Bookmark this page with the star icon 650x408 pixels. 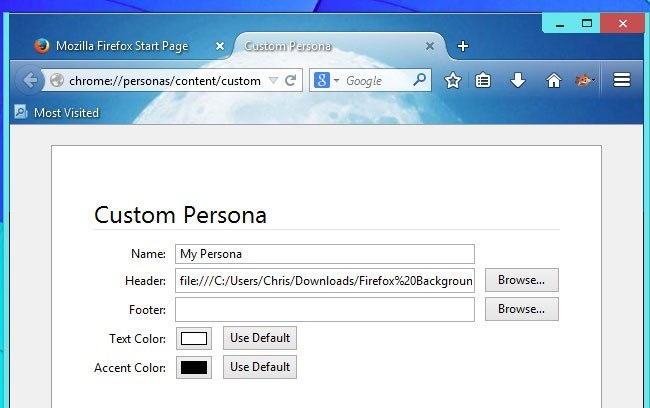(x=453, y=80)
